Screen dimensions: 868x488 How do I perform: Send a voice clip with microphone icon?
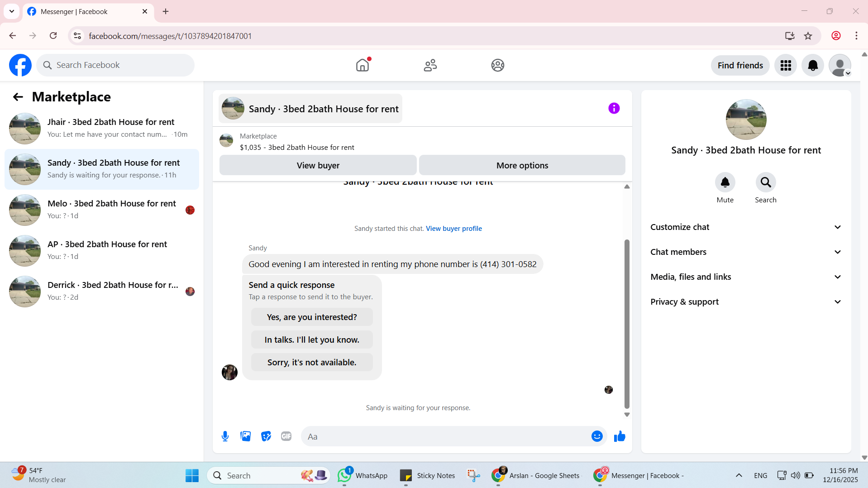click(225, 436)
